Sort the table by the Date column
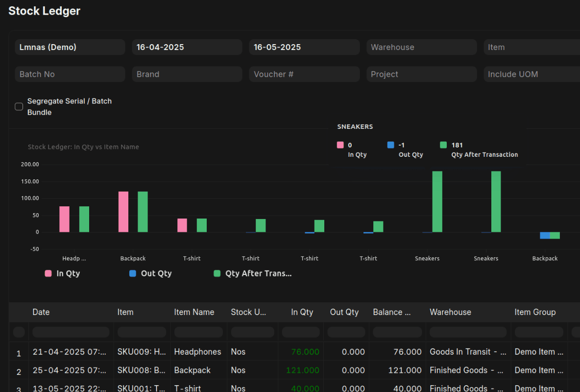The height and width of the screenshot is (392, 580). pos(41,312)
